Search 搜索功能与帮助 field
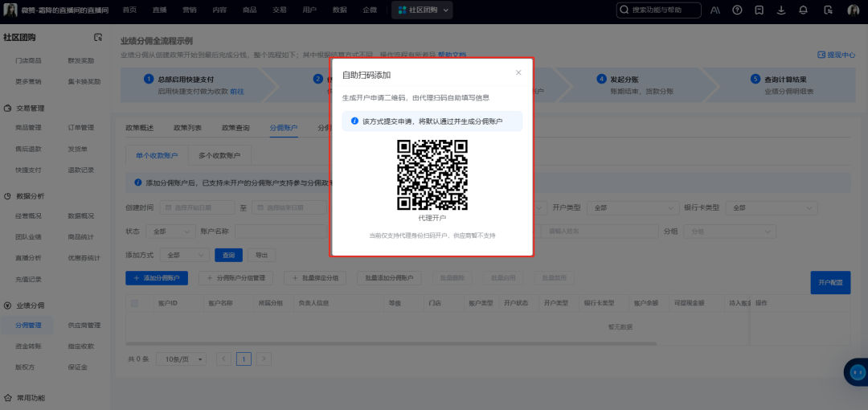Screen dimensions: 868x410 click(x=659, y=10)
